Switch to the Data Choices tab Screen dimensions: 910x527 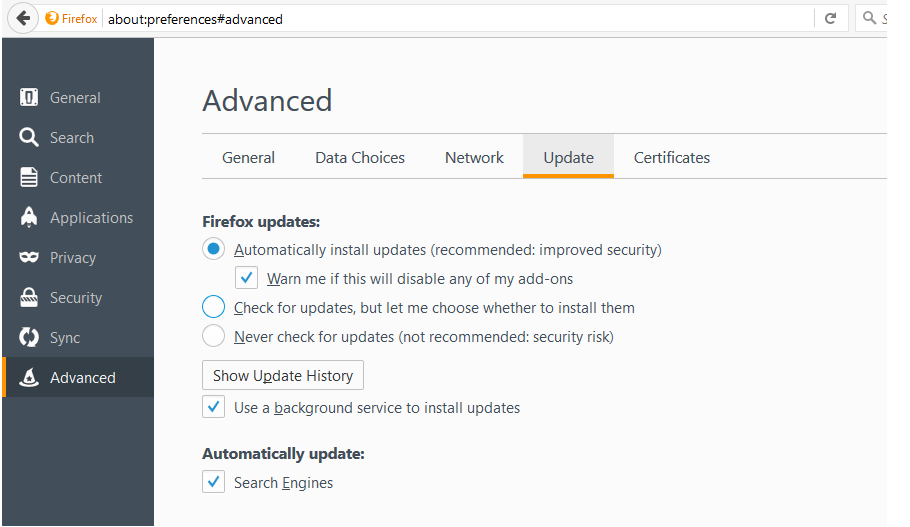coord(360,157)
